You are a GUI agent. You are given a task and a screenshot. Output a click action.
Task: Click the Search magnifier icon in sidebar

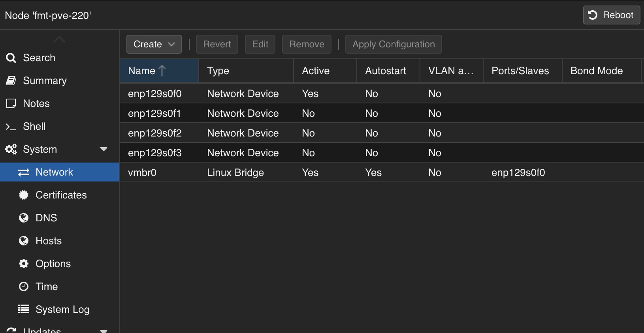click(x=11, y=58)
